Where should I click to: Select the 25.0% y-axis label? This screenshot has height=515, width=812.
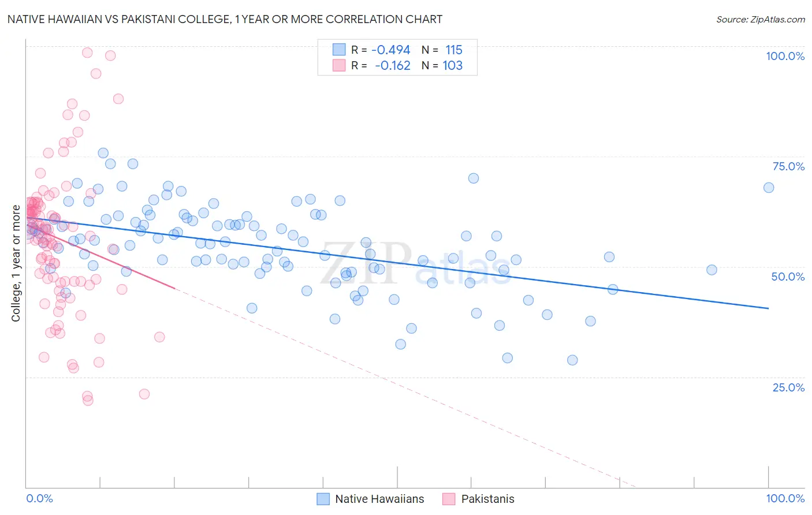click(x=788, y=387)
